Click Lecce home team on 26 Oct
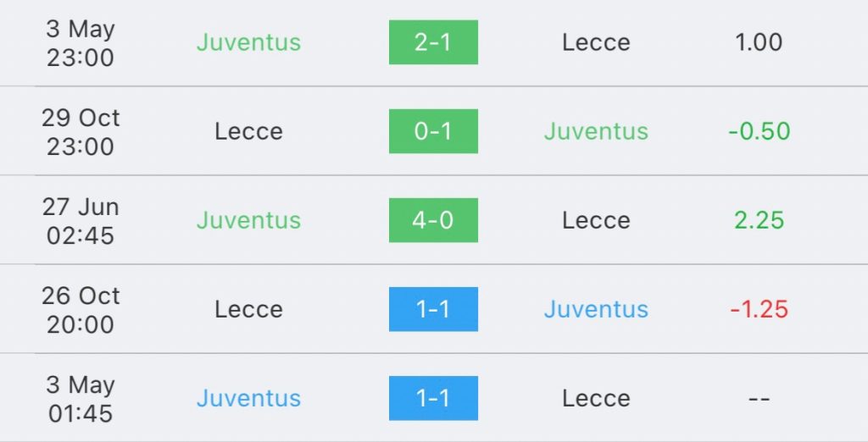The width and height of the screenshot is (868, 442). 248,309
